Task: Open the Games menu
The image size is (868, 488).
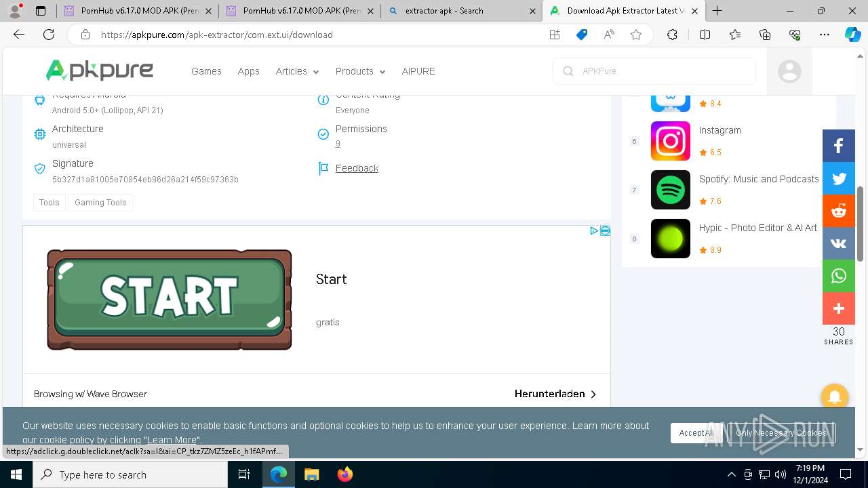Action: [206, 71]
